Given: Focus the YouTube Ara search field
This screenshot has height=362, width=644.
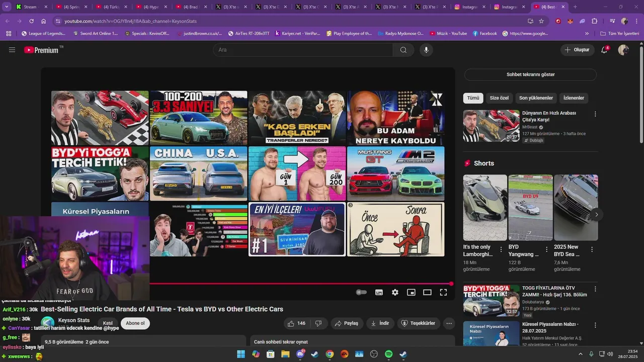Looking at the screenshot, I should [303, 50].
